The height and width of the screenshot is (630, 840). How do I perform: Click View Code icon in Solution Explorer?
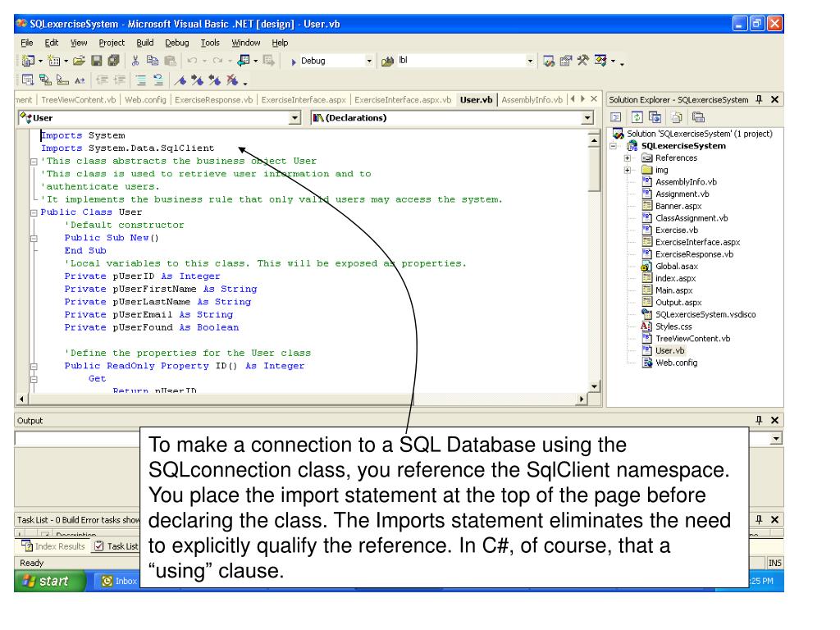pyautogui.click(x=616, y=117)
